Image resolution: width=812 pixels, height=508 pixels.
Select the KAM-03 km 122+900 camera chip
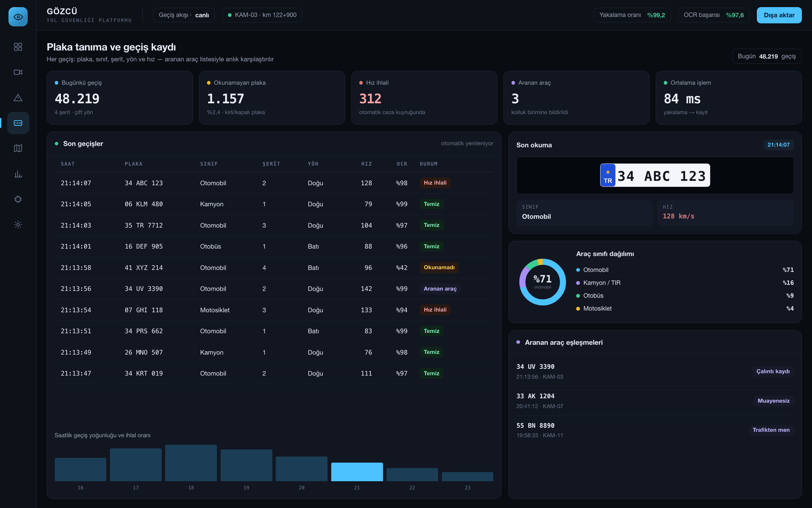(x=262, y=15)
